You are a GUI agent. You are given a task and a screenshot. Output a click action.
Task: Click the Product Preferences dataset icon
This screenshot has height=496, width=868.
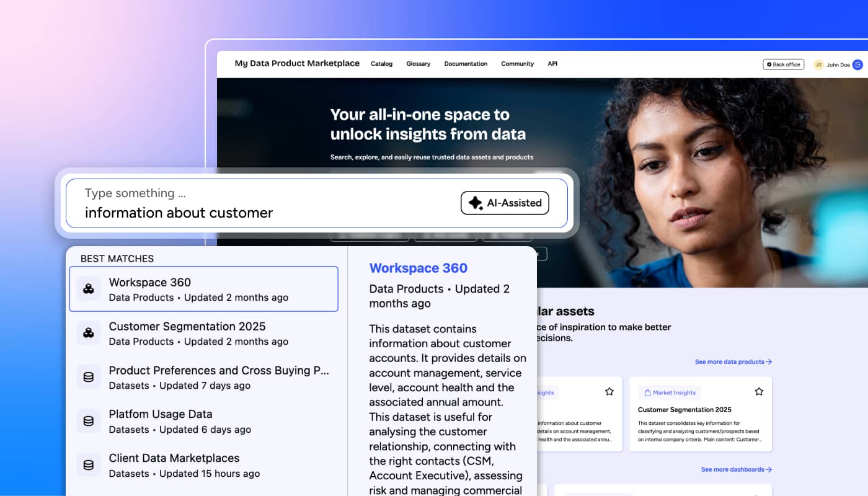89,377
